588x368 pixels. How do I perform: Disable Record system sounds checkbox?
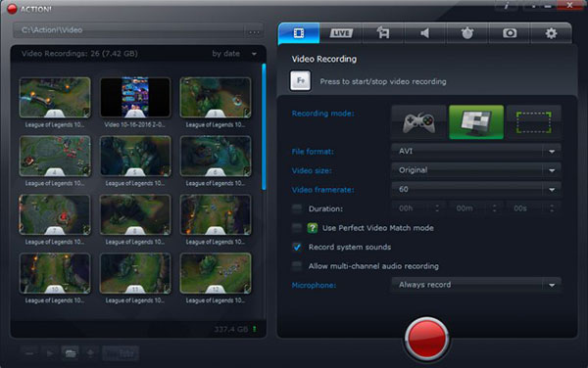click(x=297, y=247)
